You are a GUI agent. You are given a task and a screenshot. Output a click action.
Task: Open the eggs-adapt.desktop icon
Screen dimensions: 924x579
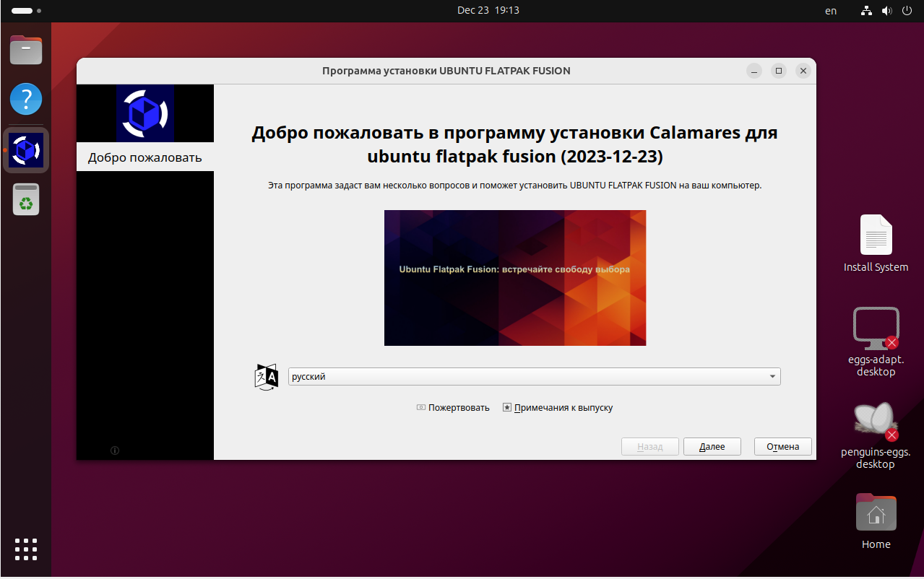[x=876, y=341]
